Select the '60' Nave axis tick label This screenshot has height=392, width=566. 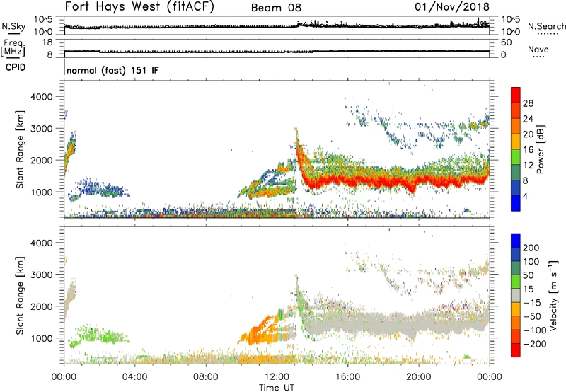coord(506,42)
